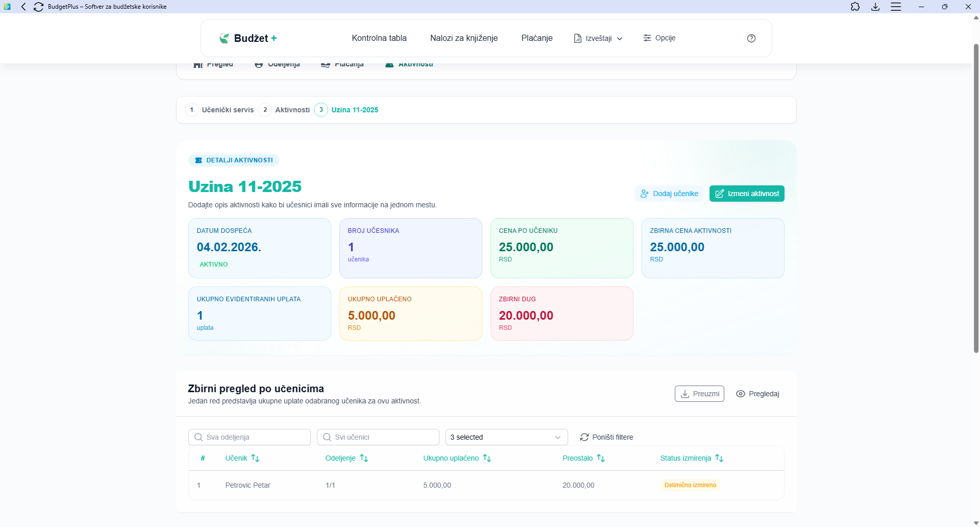The image size is (980, 527).
Task: Open the downloads icon in title bar
Action: [875, 7]
